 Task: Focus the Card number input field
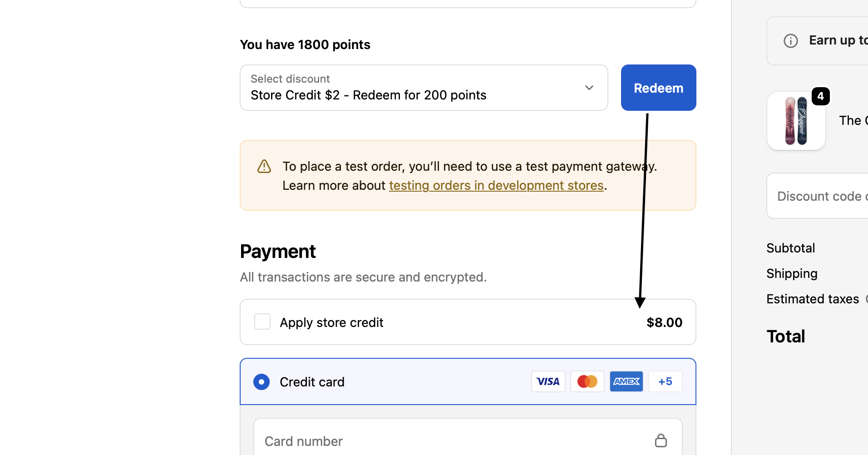click(x=454, y=441)
